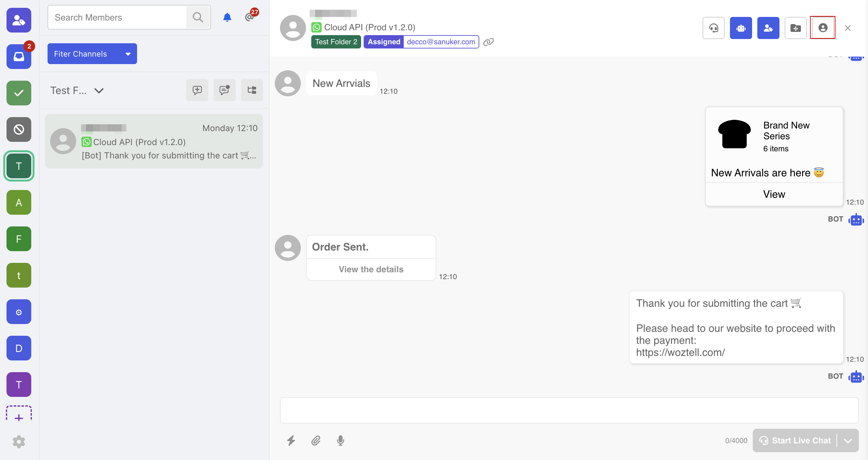This screenshot has width=868, height=460.
Task: Click the copy link icon beside assignee
Action: (x=488, y=42)
